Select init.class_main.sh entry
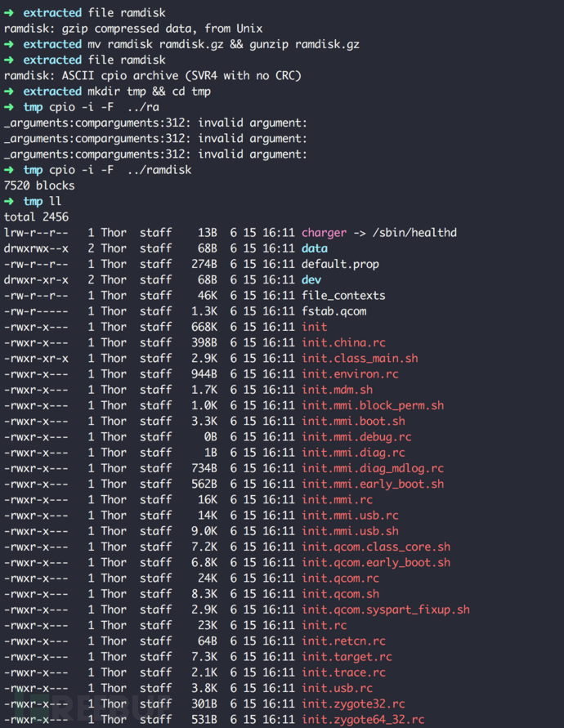This screenshot has width=564, height=728. 360,359
